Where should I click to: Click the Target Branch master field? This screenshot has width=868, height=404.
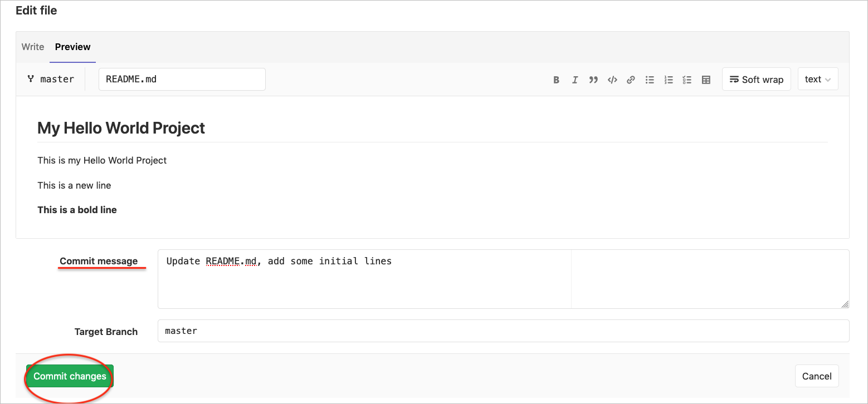(x=503, y=331)
